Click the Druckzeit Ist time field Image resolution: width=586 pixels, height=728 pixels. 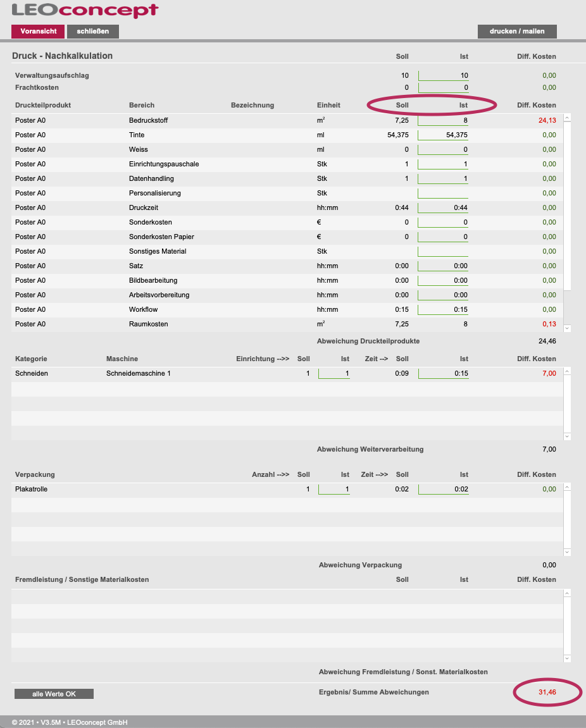pos(443,207)
